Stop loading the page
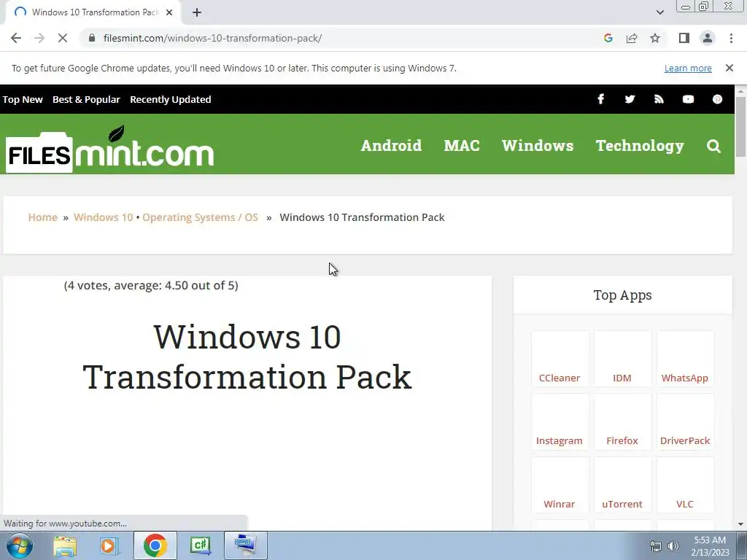The height and width of the screenshot is (560, 747). coord(63,38)
